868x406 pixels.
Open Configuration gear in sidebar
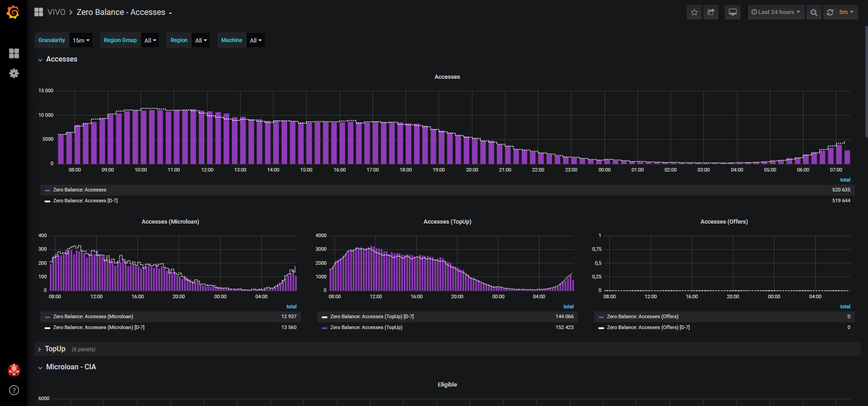(14, 73)
